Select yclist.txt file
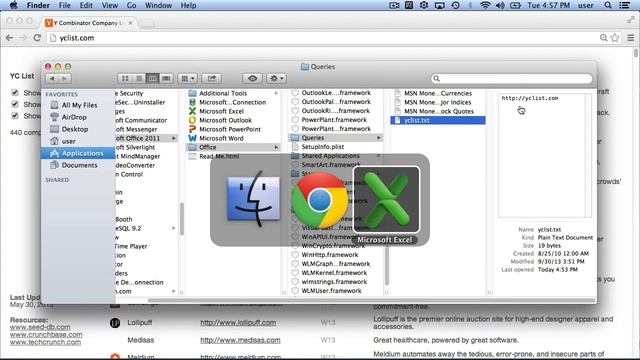The height and width of the screenshot is (360, 640). click(438, 120)
